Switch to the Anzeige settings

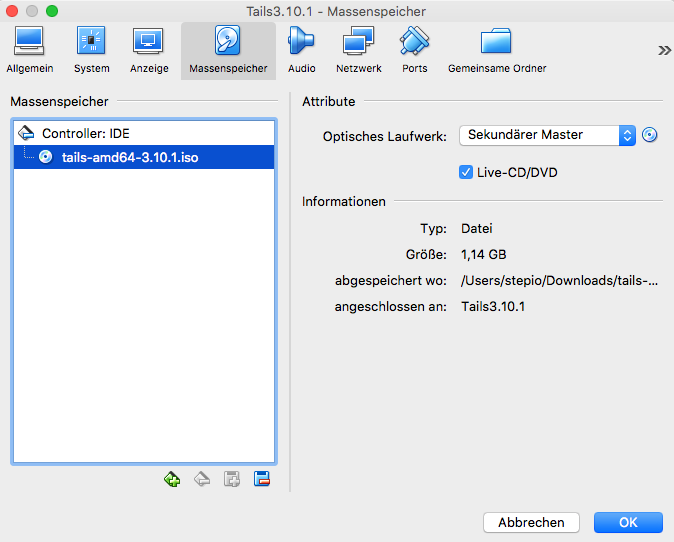(148, 50)
